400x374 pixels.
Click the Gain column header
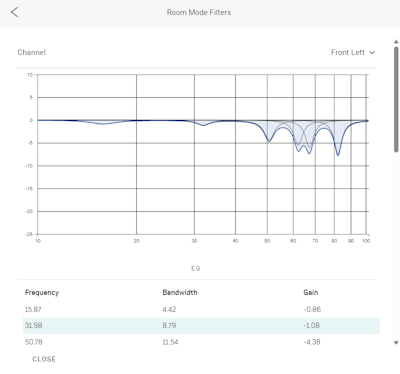pyautogui.click(x=311, y=292)
